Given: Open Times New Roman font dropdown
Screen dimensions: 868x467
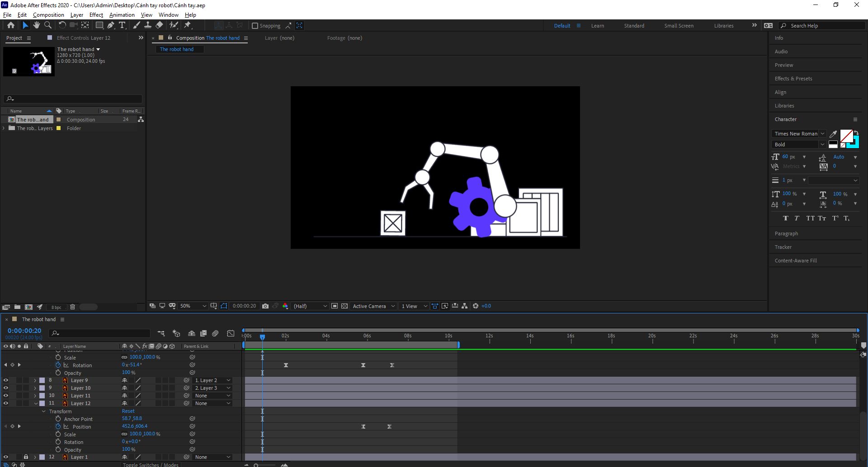Looking at the screenshot, I should pos(799,134).
